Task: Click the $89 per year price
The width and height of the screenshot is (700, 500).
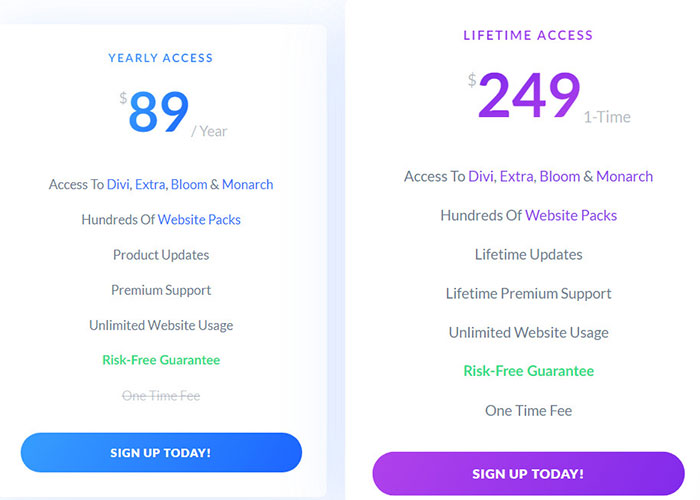Action: 160,112
